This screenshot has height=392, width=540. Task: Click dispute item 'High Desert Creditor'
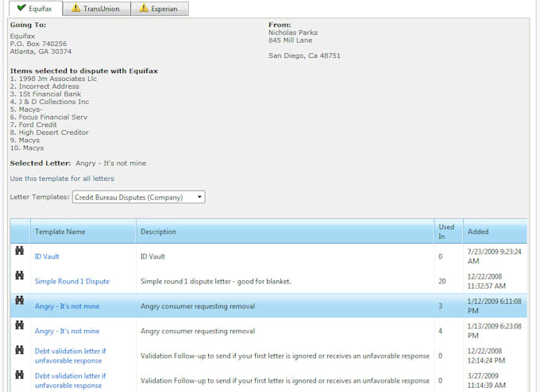54,133
